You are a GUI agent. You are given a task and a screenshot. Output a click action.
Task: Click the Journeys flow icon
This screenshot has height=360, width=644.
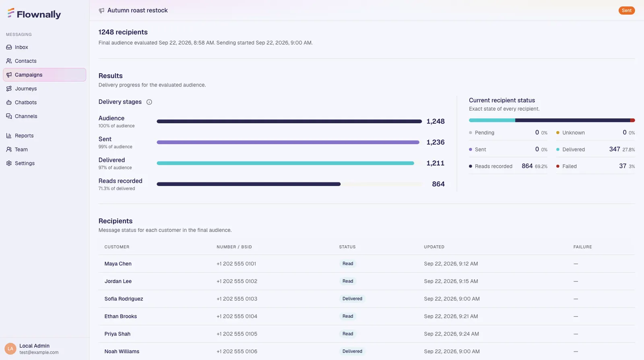[x=9, y=89]
